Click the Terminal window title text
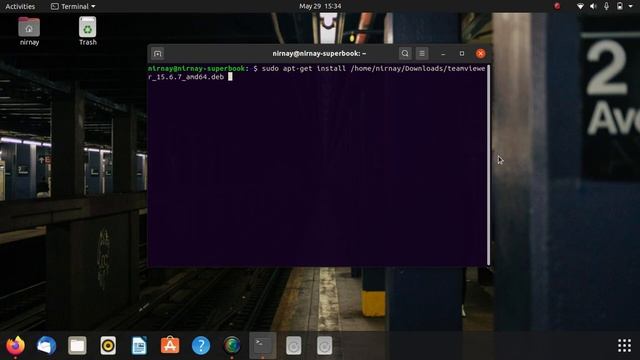The width and height of the screenshot is (640, 360). [x=319, y=53]
